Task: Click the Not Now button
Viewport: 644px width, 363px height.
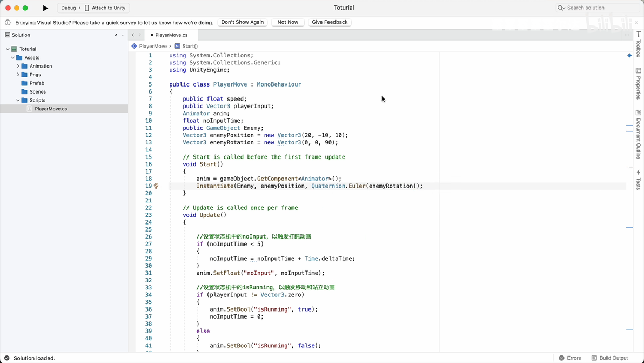Action: (x=287, y=22)
